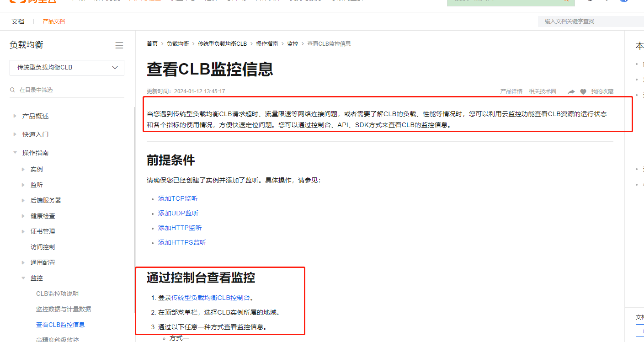Expand the 产品概述 tree node

click(15, 116)
